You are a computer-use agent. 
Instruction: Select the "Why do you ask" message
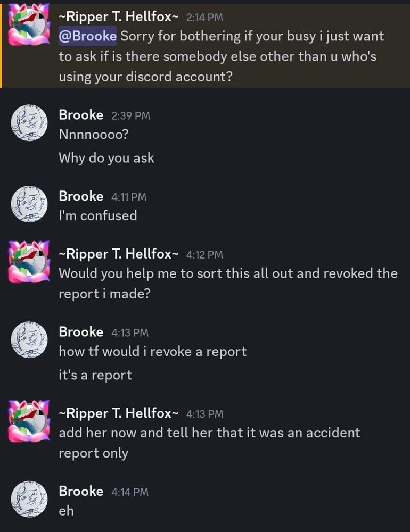pos(106,158)
